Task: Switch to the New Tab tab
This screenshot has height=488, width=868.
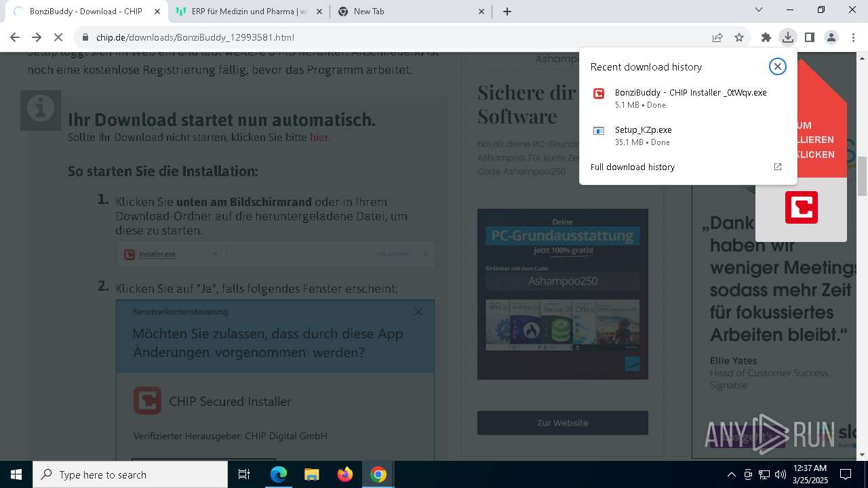Action: (x=410, y=12)
